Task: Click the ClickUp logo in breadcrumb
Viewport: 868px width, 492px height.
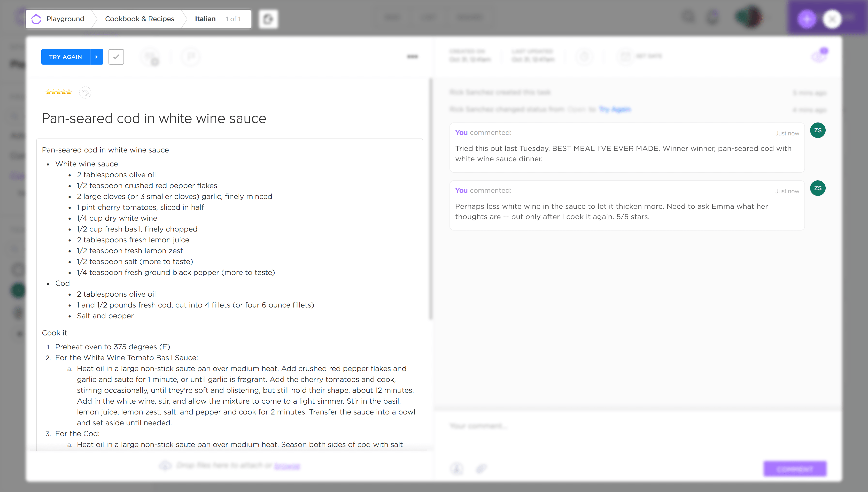Action: pyautogui.click(x=36, y=19)
